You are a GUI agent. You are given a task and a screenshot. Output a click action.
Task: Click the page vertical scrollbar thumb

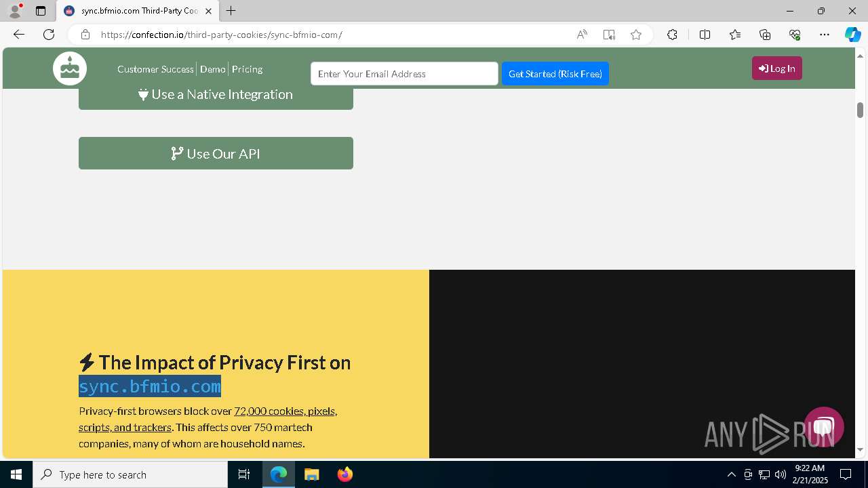(860, 110)
